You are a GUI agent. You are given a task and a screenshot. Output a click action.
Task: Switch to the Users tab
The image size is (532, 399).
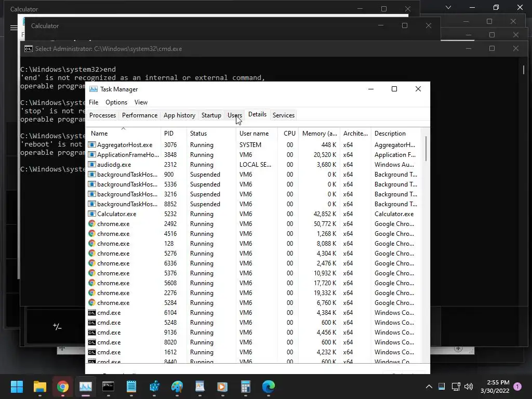tap(234, 115)
